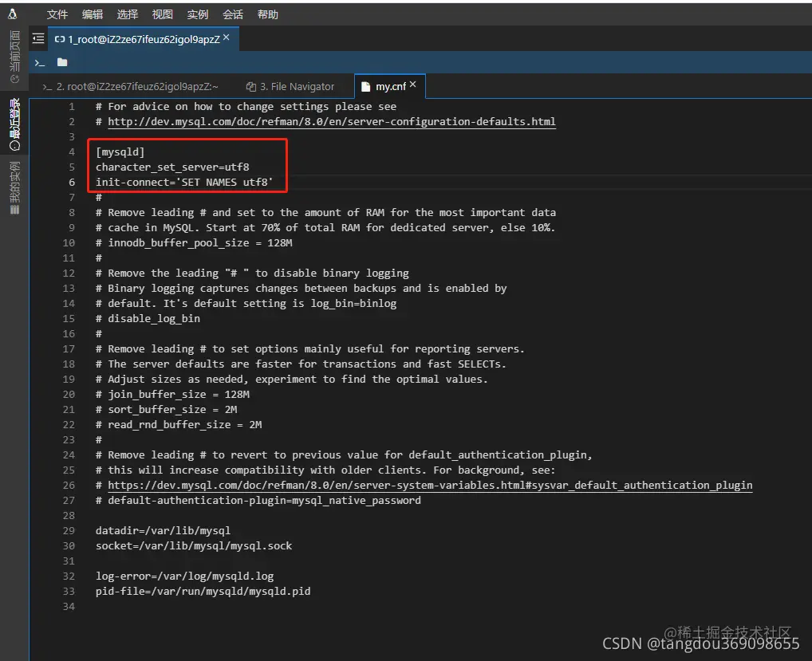Click line number 29 in the gutter
Viewport: 812px width, 661px height.
69,531
